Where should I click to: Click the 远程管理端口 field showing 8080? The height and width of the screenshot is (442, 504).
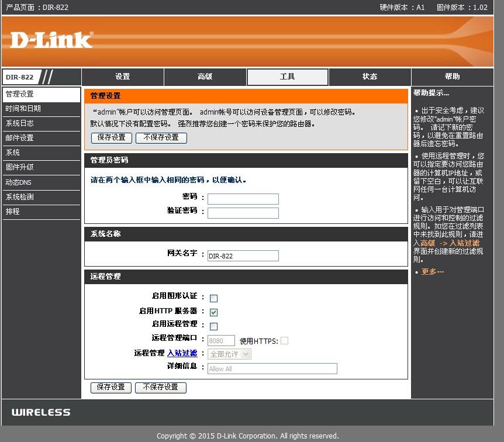pos(221,341)
